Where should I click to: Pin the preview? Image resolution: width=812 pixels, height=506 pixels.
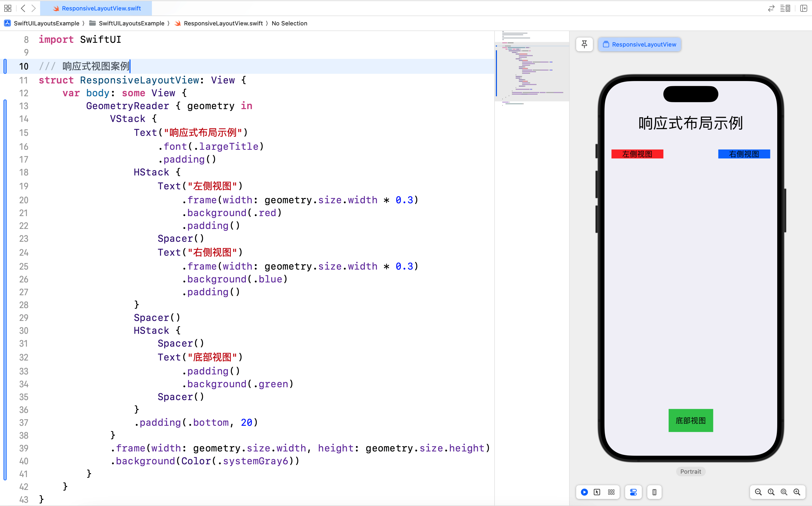(x=584, y=44)
